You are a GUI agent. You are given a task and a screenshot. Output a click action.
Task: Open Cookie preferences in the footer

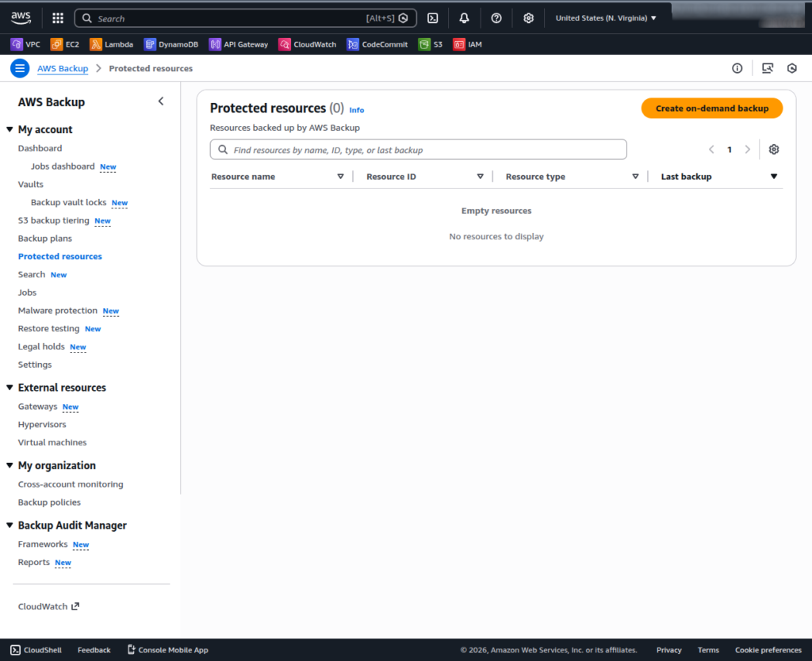click(x=768, y=650)
